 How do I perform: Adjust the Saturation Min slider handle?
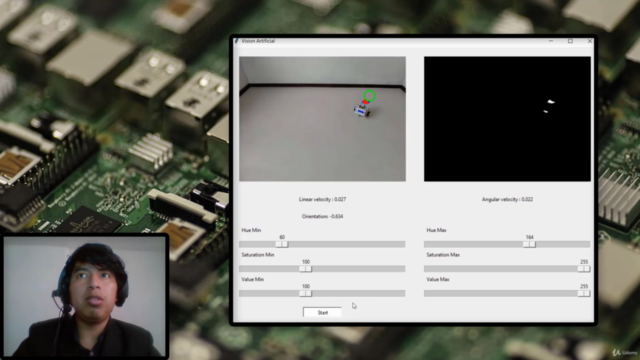[306, 269]
